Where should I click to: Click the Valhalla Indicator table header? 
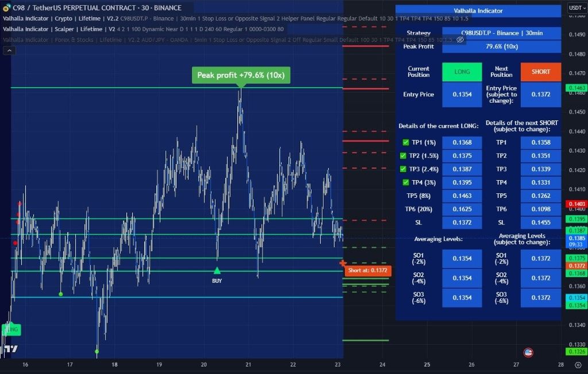[x=478, y=11]
